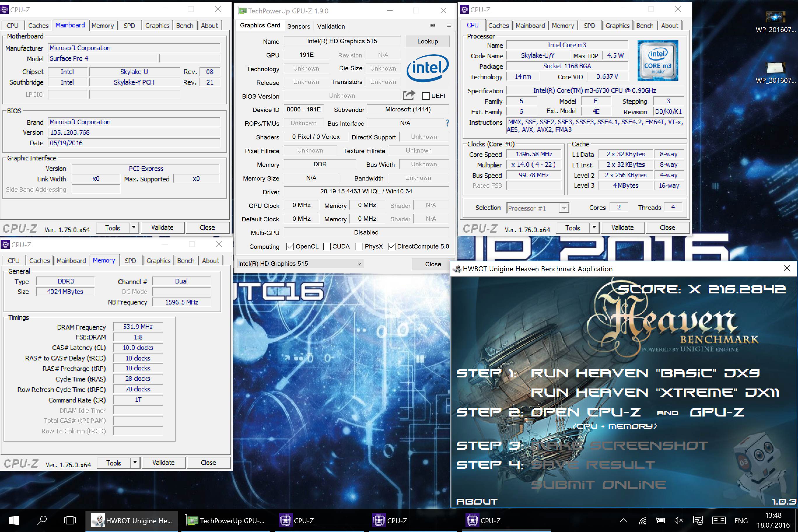Click Validate in Memory CPU-Z window
798x532 pixels.
coord(163,463)
